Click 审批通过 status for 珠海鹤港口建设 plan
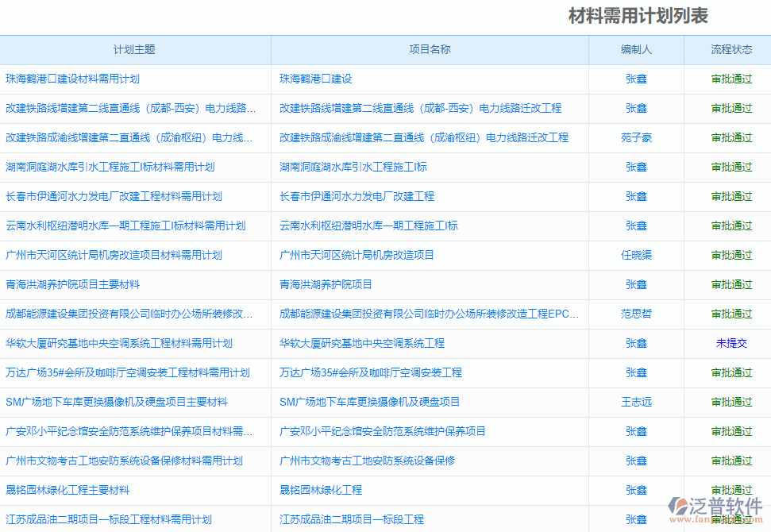 coord(730,79)
